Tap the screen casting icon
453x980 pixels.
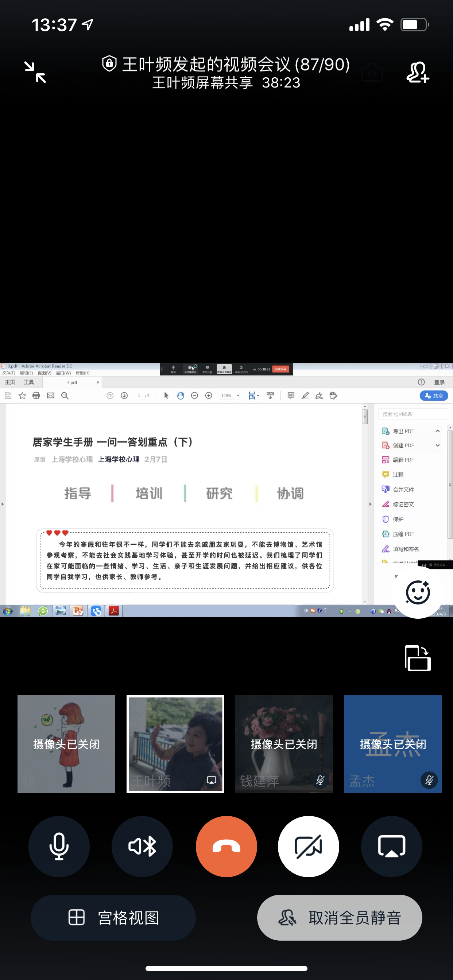[391, 846]
